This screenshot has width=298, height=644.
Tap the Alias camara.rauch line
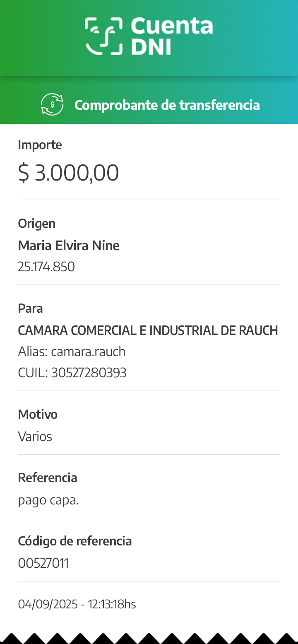point(72,352)
